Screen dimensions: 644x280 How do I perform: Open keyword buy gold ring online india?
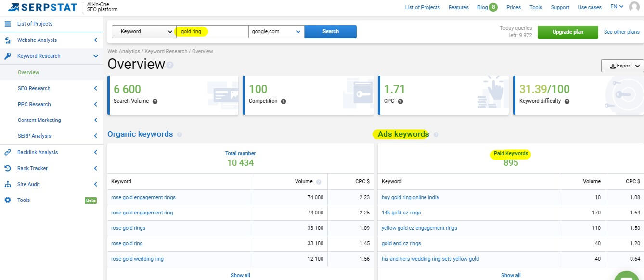(x=410, y=197)
